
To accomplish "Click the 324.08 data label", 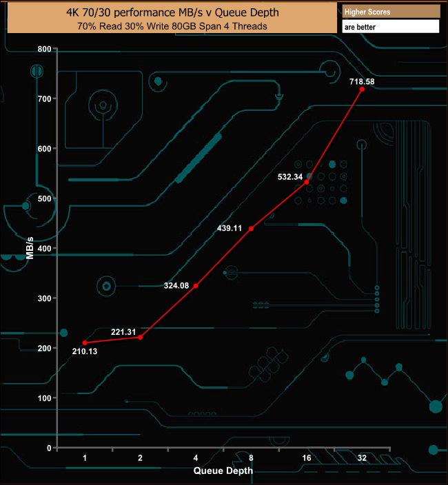I will pos(177,285).
